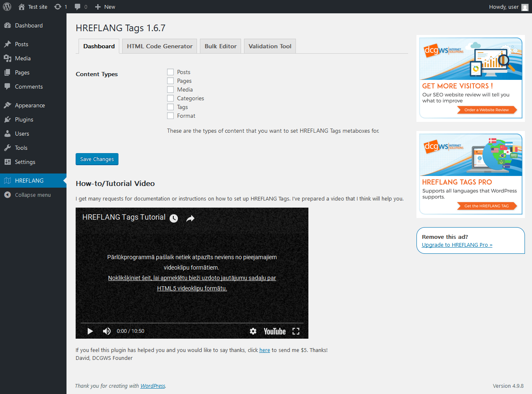Enable the Categories content type checkbox
The width and height of the screenshot is (532, 394).
[x=170, y=98]
